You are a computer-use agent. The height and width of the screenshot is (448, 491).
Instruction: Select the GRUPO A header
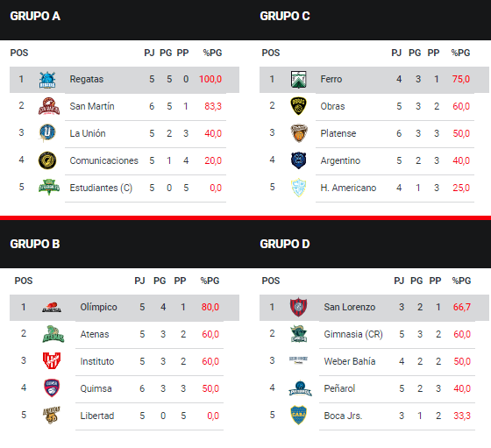35,16
